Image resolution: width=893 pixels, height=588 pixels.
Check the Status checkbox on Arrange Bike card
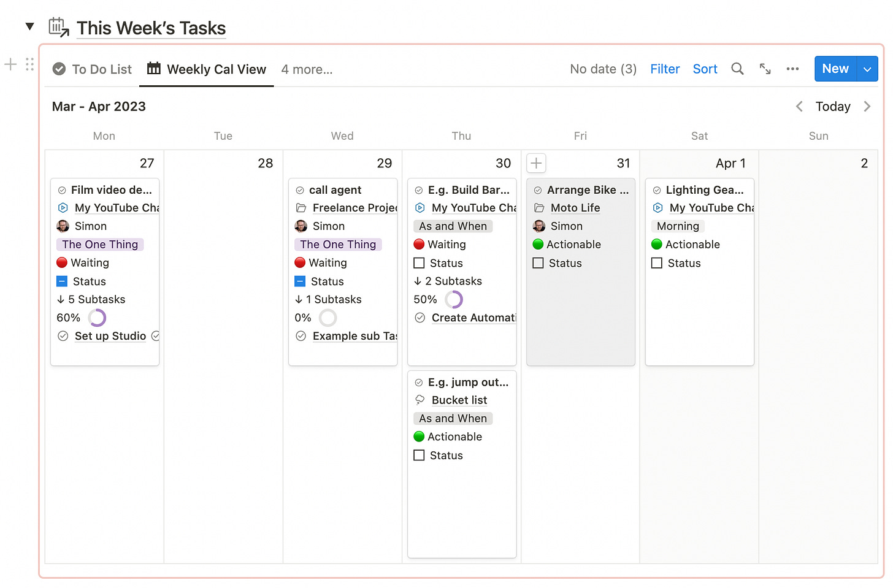(538, 262)
